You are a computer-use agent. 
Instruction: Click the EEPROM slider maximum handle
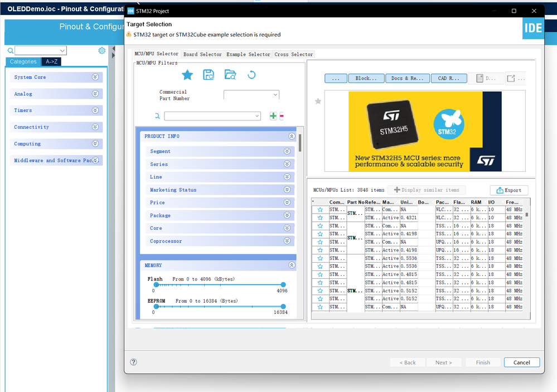coord(283,306)
